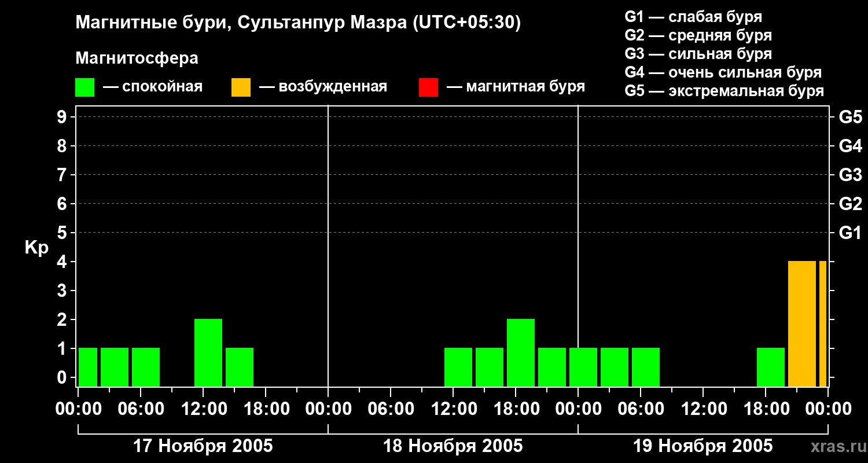Click the '— спокойная' legend label
This screenshot has height=463, width=868.
(153, 87)
